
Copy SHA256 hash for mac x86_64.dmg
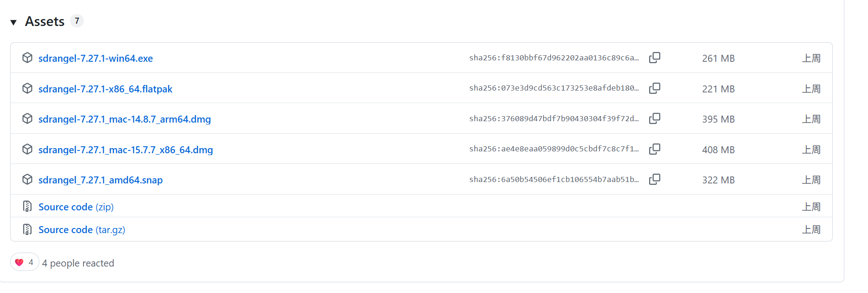pos(655,149)
